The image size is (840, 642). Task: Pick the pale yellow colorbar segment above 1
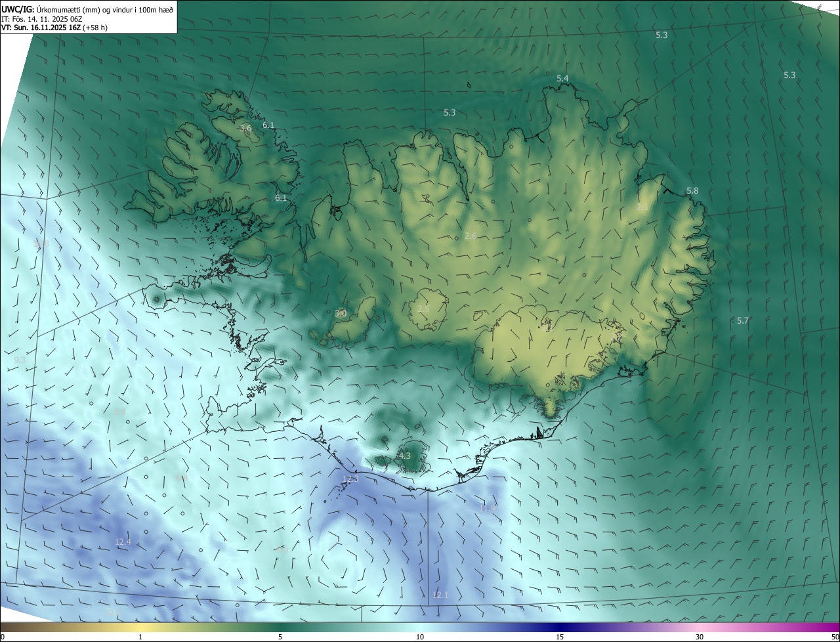tap(140, 627)
